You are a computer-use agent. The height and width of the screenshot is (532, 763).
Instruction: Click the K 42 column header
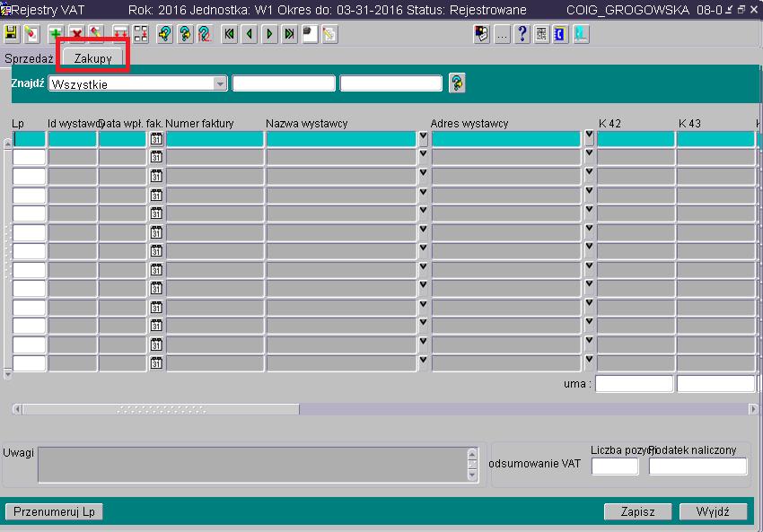610,124
